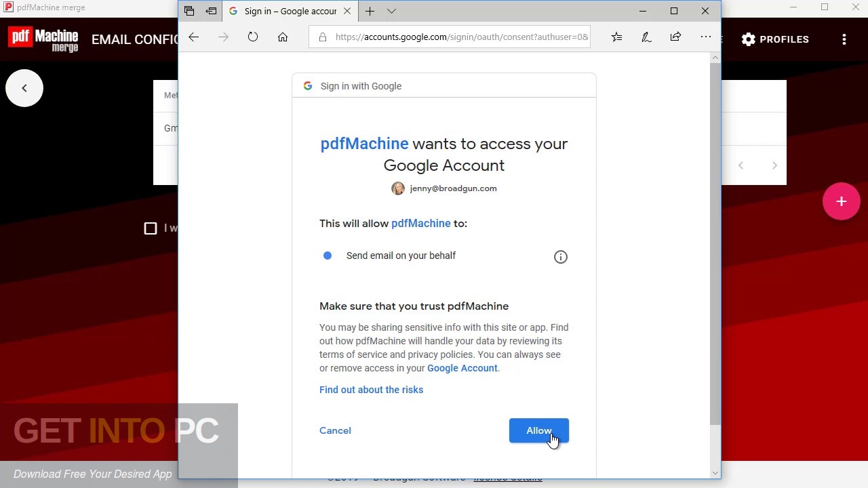
Task: Click the pink add button in pdfMachine
Action: point(842,201)
